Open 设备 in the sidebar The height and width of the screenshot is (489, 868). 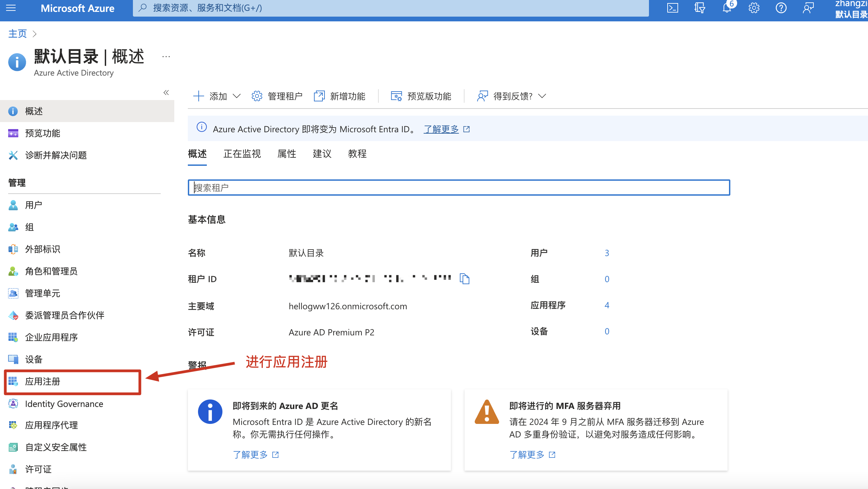point(87,359)
